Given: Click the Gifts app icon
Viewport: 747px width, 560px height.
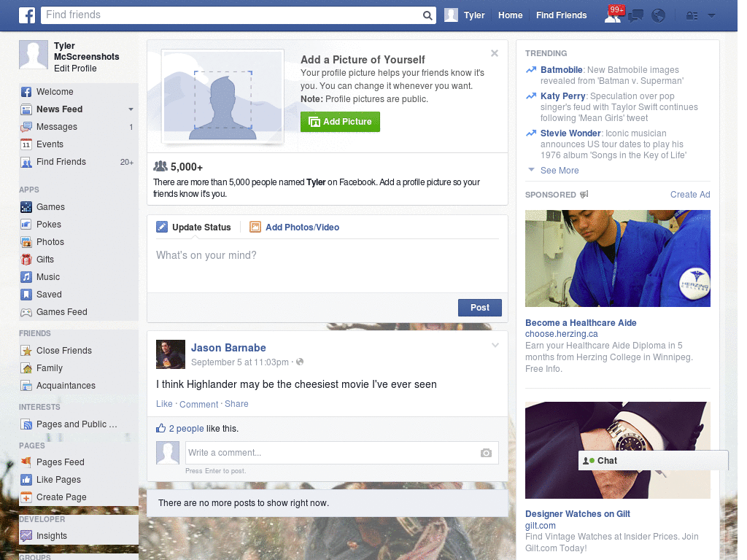Looking at the screenshot, I should [26, 260].
